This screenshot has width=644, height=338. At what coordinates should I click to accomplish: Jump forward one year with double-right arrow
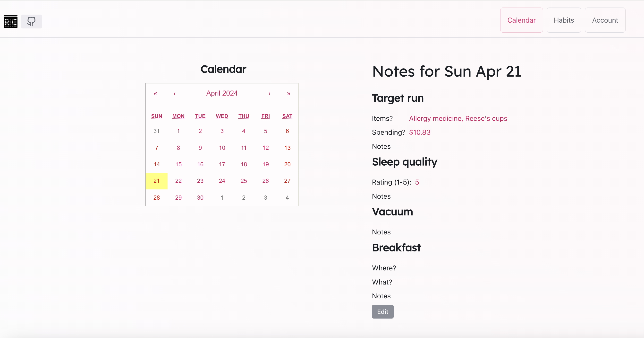tap(288, 93)
